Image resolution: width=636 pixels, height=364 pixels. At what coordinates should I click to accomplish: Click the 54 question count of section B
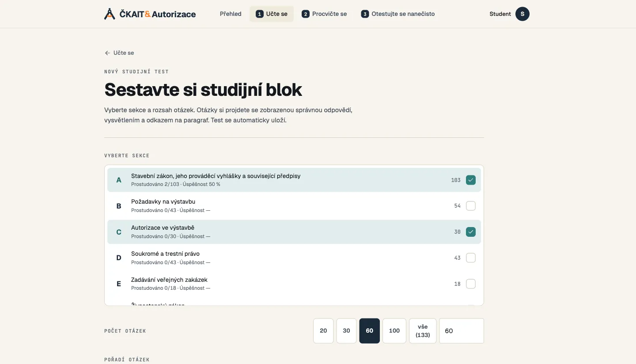coord(458,206)
